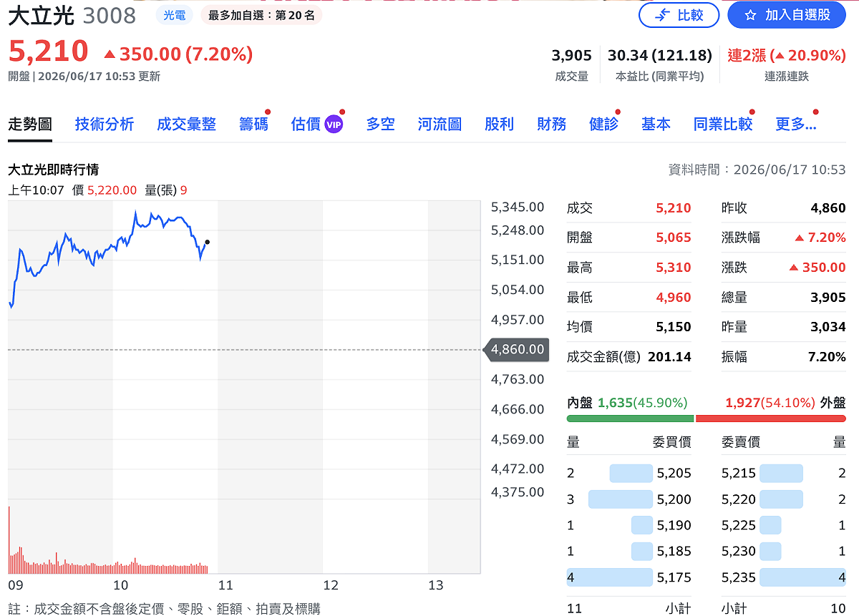Click 昨收 value 4,860
The image size is (859, 616).
(828, 208)
